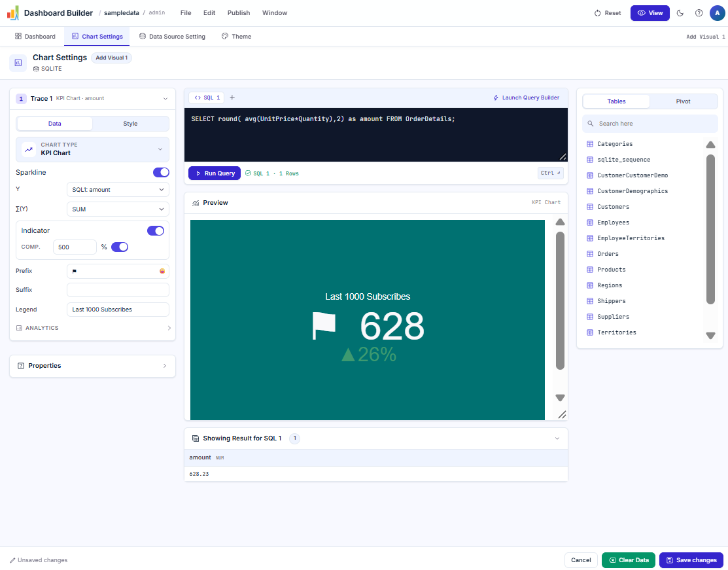
Task: Click the Customers table icon
Action: (590, 207)
